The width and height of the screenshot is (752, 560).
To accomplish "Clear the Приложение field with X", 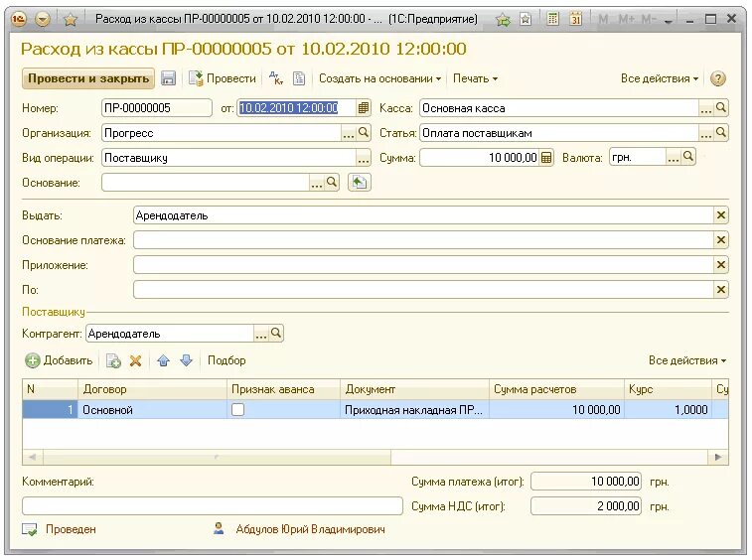I will (x=720, y=265).
